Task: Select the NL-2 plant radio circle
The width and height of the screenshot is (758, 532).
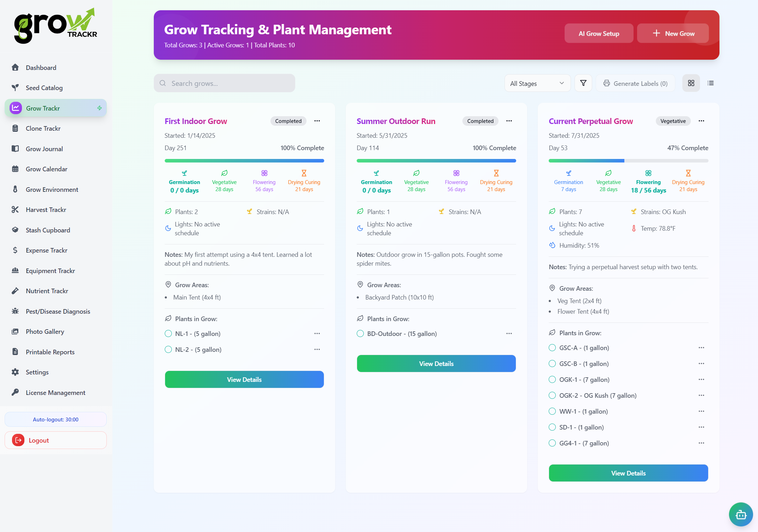Action: coord(168,349)
